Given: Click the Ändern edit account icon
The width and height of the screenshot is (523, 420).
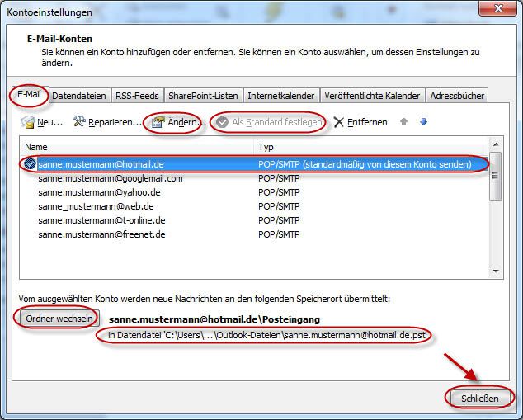Looking at the screenshot, I should click(158, 122).
